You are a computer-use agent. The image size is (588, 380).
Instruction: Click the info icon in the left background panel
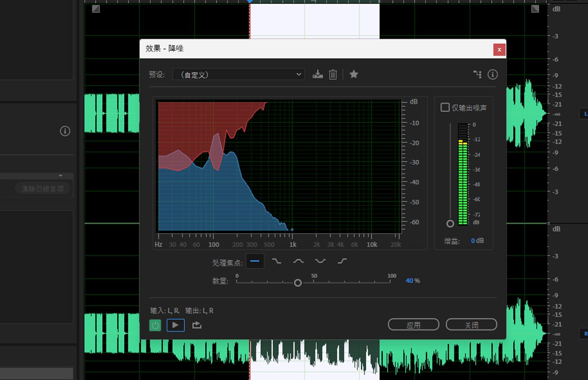click(65, 131)
